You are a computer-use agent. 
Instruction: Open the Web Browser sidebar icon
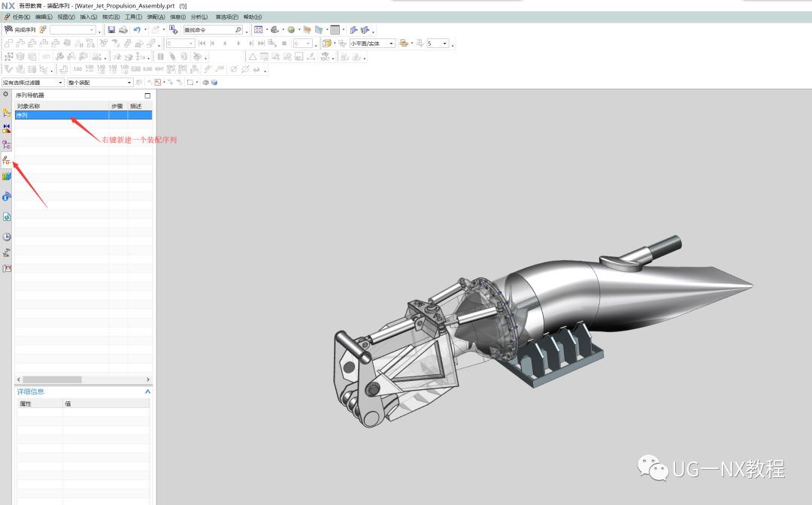(6, 216)
